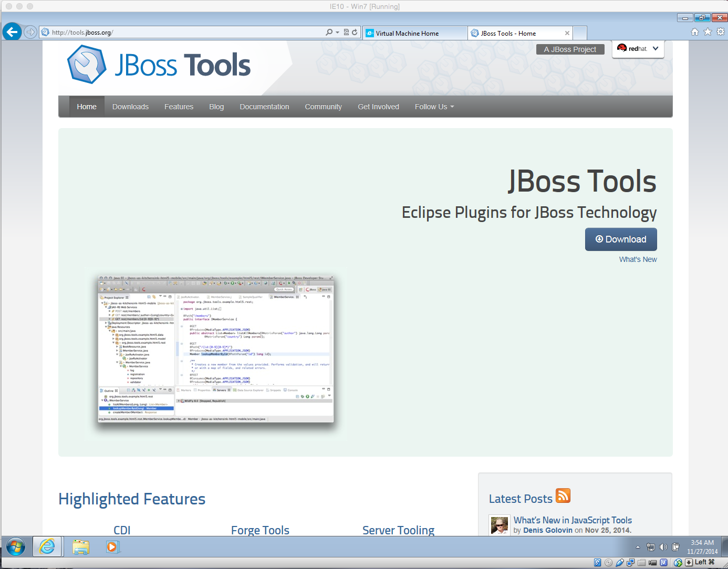Click the address bar search magnifier

click(329, 32)
